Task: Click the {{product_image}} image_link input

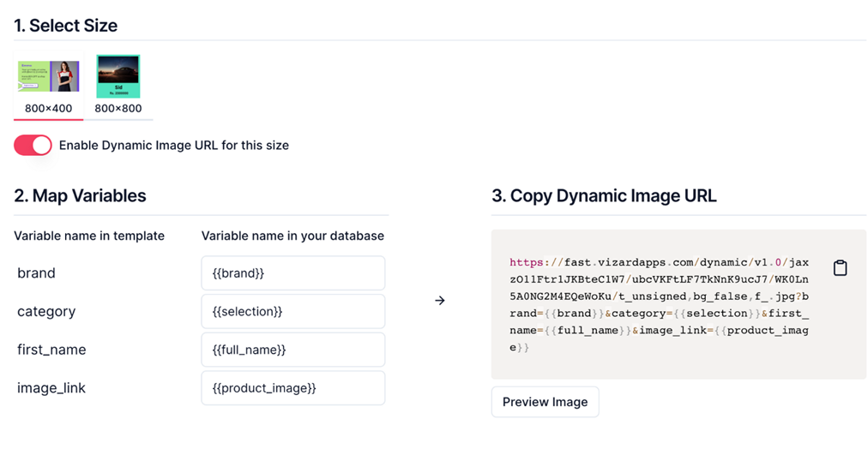Action: [292, 388]
